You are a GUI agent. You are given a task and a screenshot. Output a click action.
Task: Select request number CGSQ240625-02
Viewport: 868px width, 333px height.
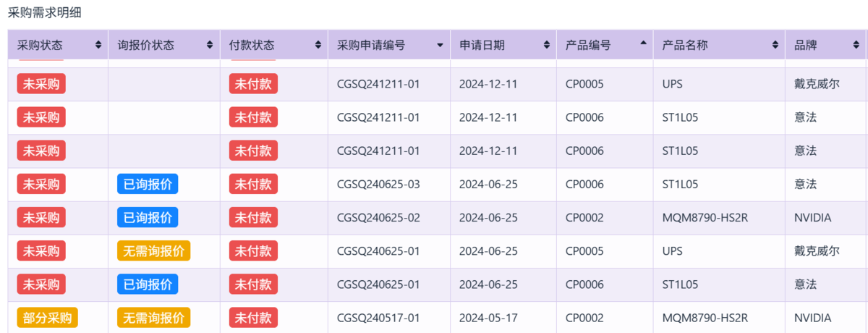378,218
